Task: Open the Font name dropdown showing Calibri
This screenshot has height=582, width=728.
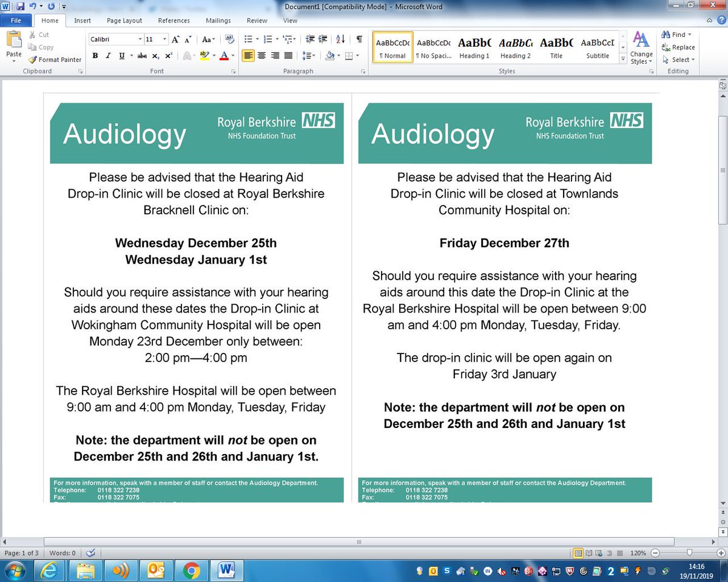Action: pyautogui.click(x=139, y=39)
